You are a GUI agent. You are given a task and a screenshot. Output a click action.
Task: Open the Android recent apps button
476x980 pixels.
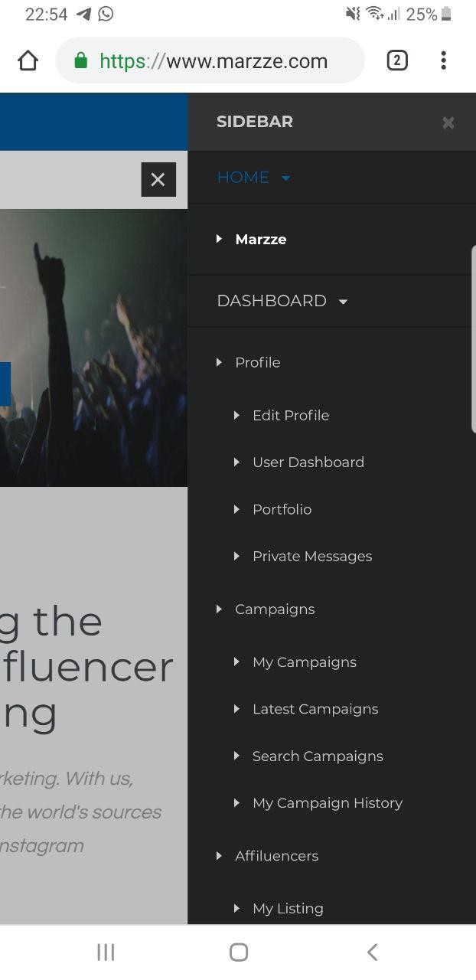coord(106,952)
